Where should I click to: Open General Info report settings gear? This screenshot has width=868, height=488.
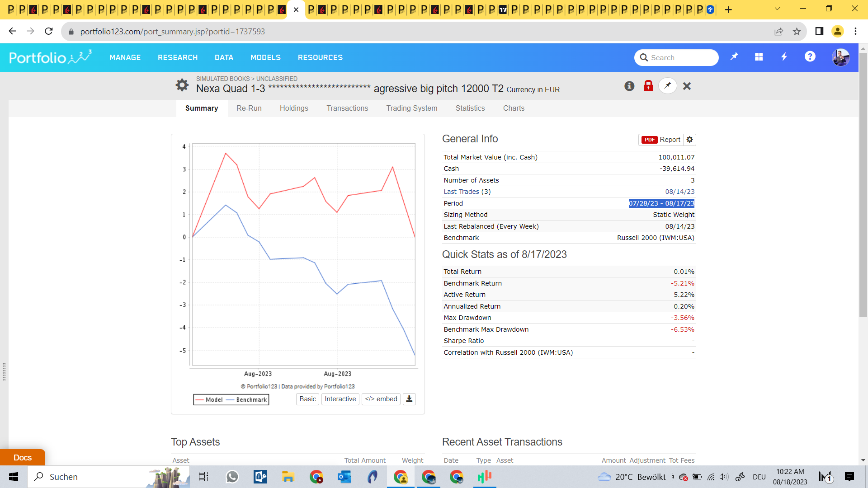(x=690, y=140)
